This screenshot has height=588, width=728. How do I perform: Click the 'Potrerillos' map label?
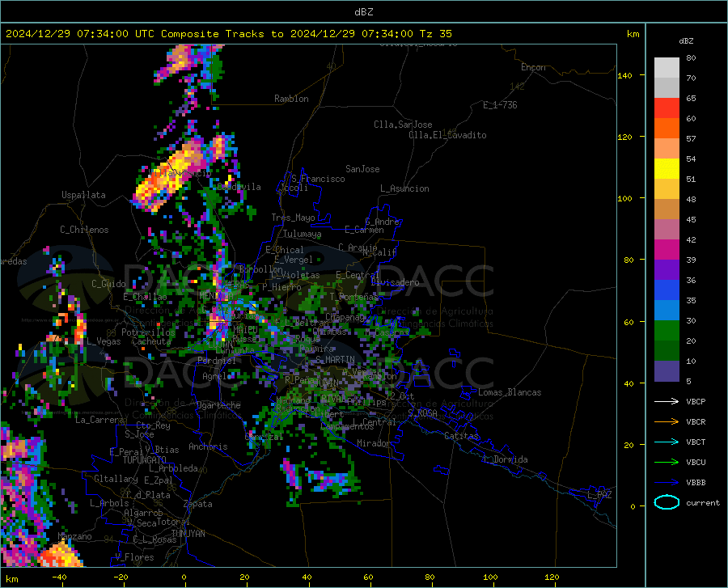pyautogui.click(x=148, y=332)
